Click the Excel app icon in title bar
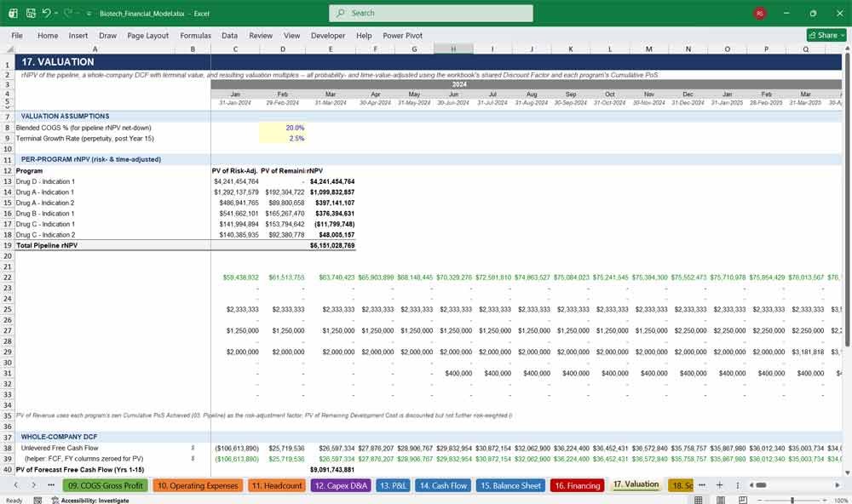This screenshot has width=852, height=504. (x=13, y=13)
